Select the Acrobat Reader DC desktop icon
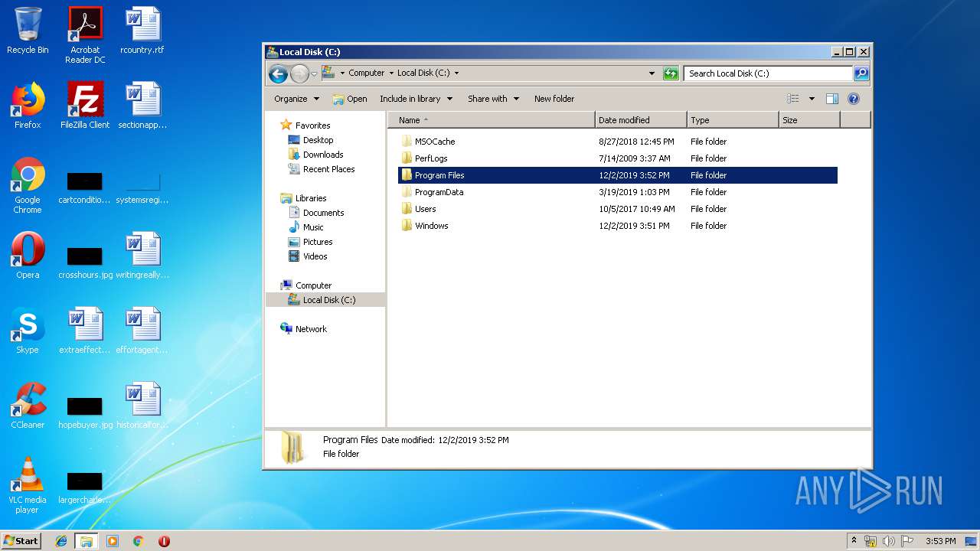Image resolution: width=980 pixels, height=551 pixels. [x=85, y=35]
